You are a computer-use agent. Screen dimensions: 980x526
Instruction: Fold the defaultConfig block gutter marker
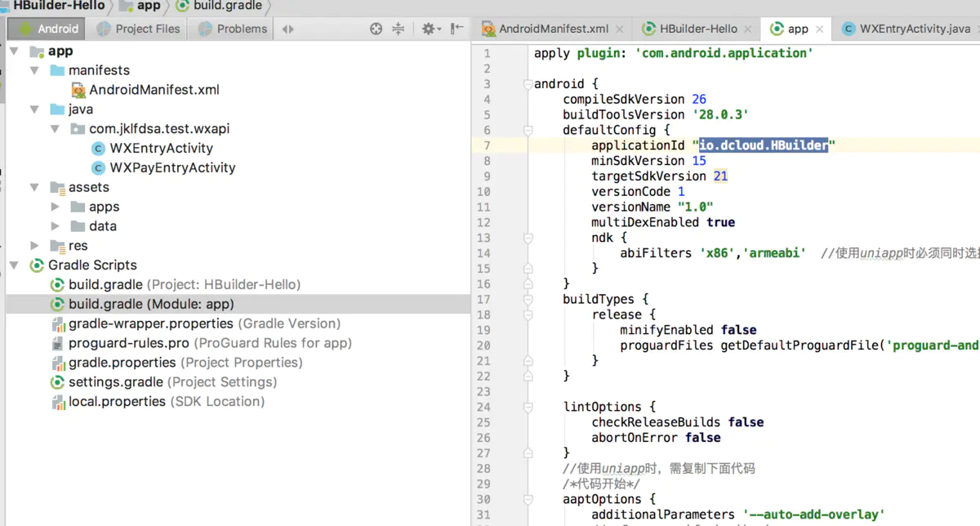[x=528, y=131]
